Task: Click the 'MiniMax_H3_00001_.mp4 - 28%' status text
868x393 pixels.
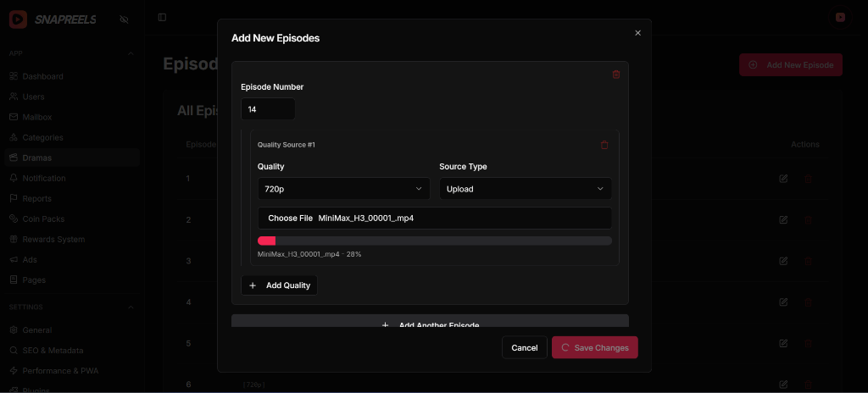Action: (309, 255)
